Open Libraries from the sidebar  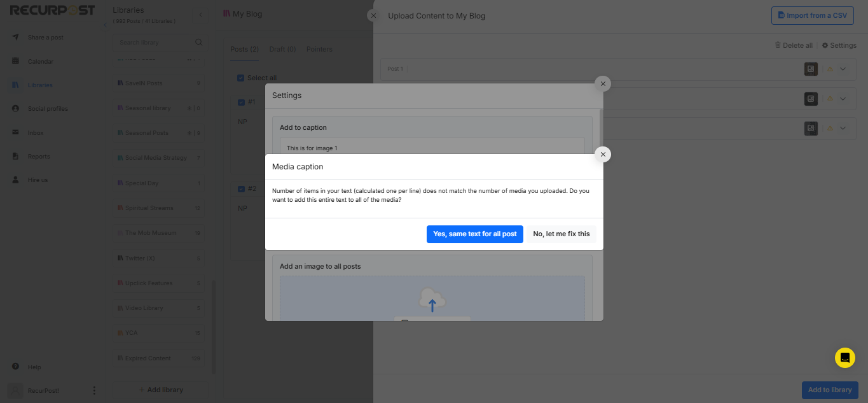click(40, 85)
